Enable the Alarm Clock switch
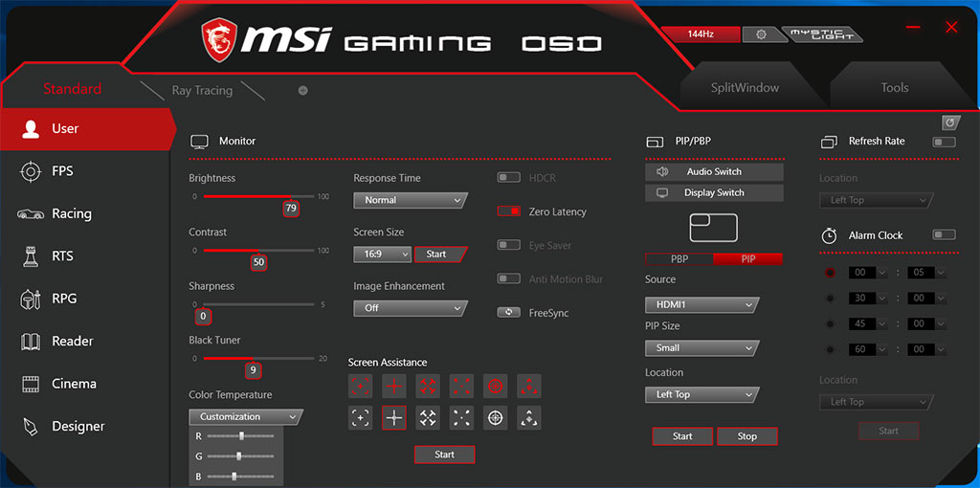 point(944,235)
